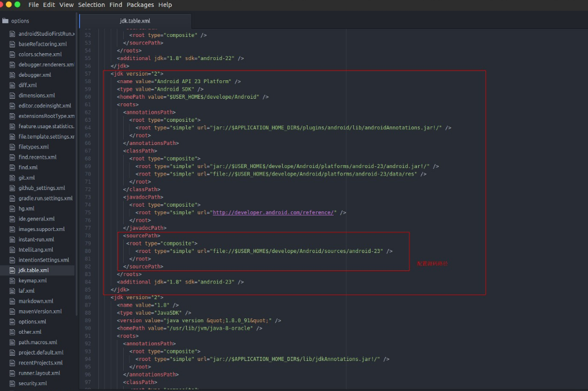This screenshot has width=588, height=391.
Task: Click the file icon next to keymap.xml
Action: [x=13, y=281]
